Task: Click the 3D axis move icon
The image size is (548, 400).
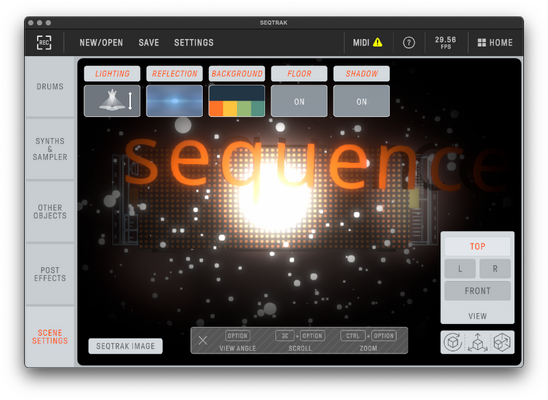Action: pos(477,342)
